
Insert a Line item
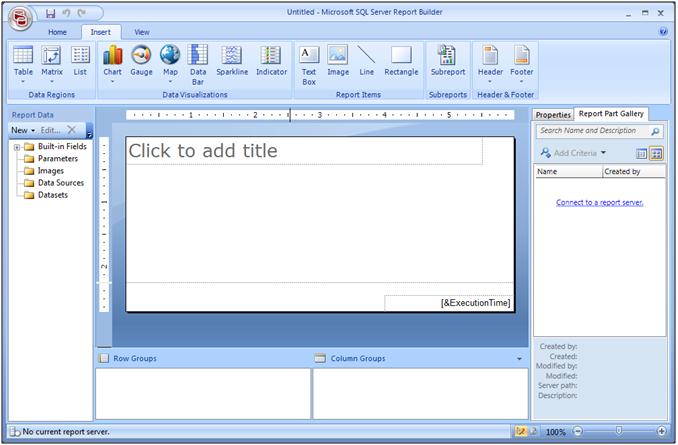pyautogui.click(x=367, y=61)
